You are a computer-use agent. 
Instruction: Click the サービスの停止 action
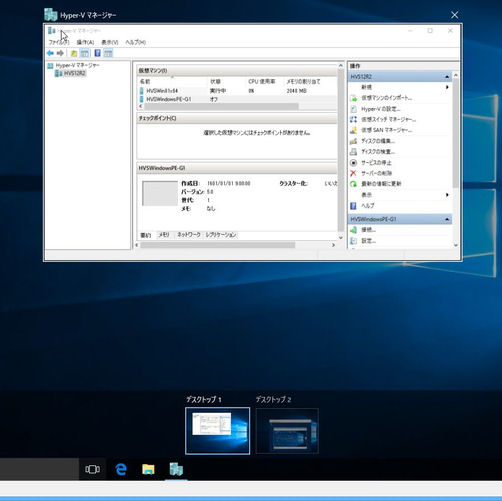[x=376, y=163]
